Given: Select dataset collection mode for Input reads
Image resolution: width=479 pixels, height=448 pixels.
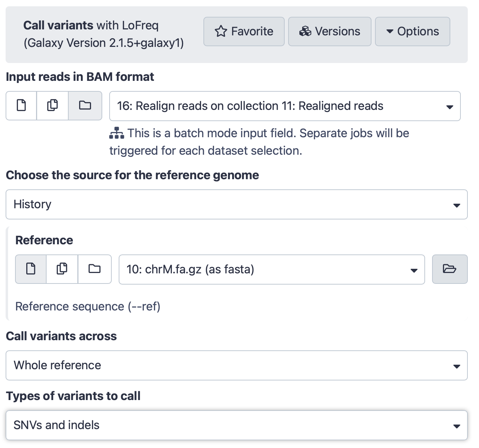Looking at the screenshot, I should click(85, 106).
